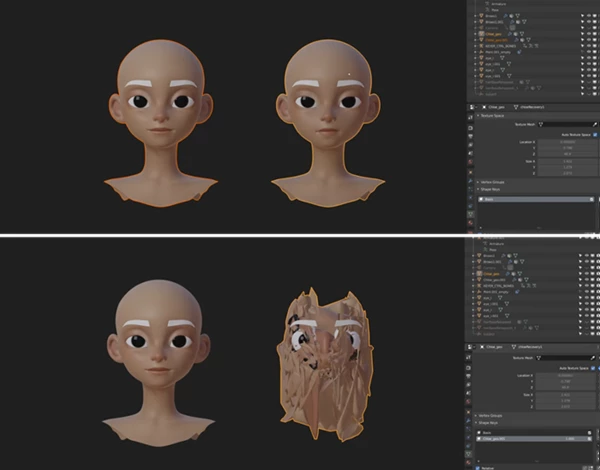600x470 pixels.
Task: Open World properties red globe tab, upper panel
Action: coord(471,162)
